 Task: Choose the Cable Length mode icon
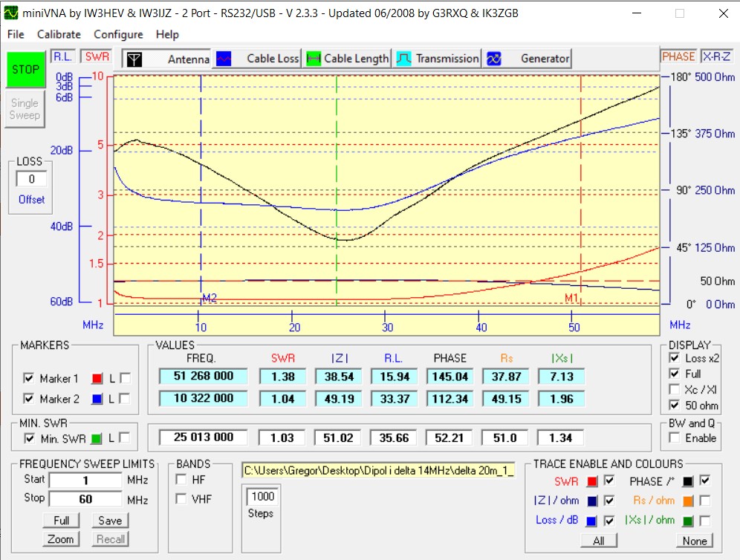(314, 59)
